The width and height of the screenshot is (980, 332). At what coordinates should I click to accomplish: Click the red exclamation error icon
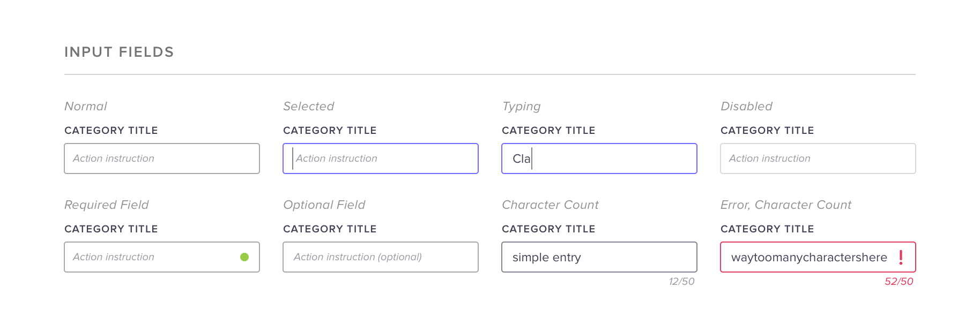pyautogui.click(x=901, y=257)
